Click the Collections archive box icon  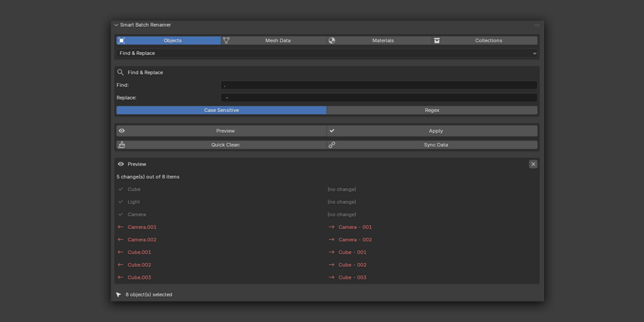point(437,40)
